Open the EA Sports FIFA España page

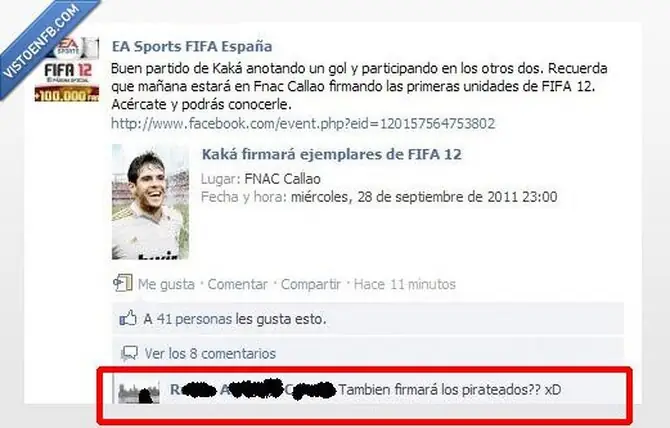coord(192,46)
